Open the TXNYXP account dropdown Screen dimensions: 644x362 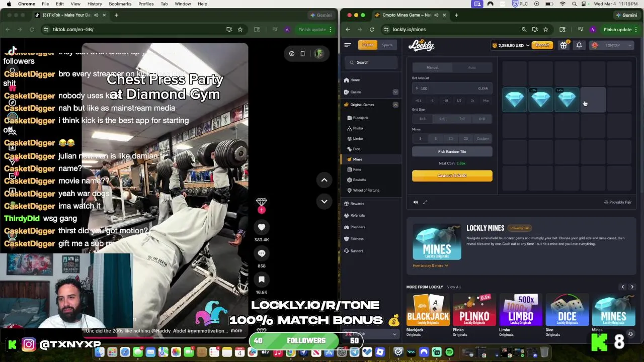[612, 45]
